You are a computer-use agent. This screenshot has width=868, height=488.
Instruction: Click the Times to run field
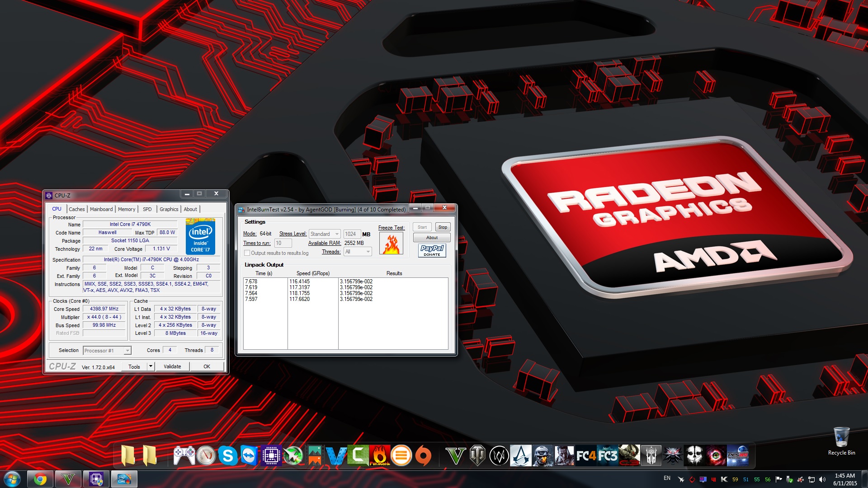(283, 243)
